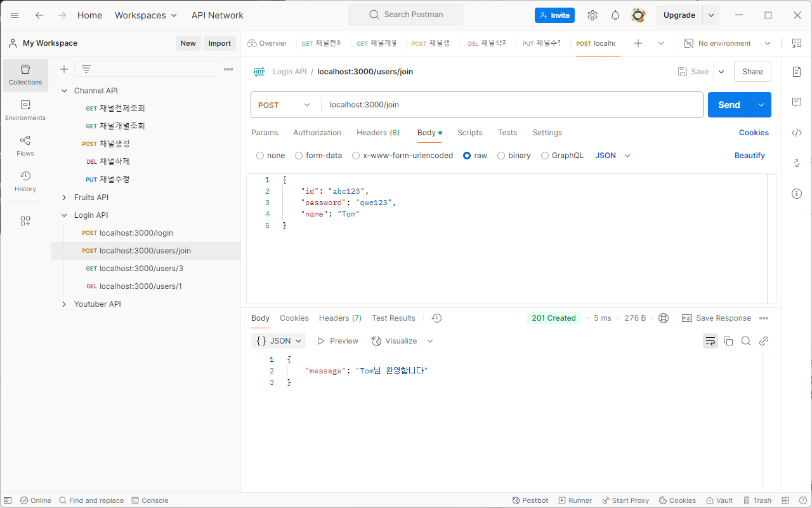Create a new collection with plus icon
812x508 pixels.
tap(64, 69)
